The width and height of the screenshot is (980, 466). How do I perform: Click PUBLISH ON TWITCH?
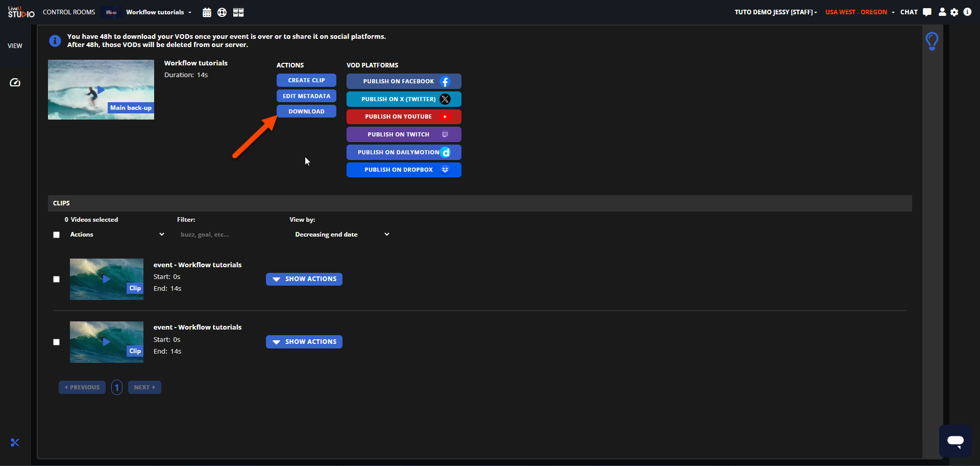click(x=404, y=134)
